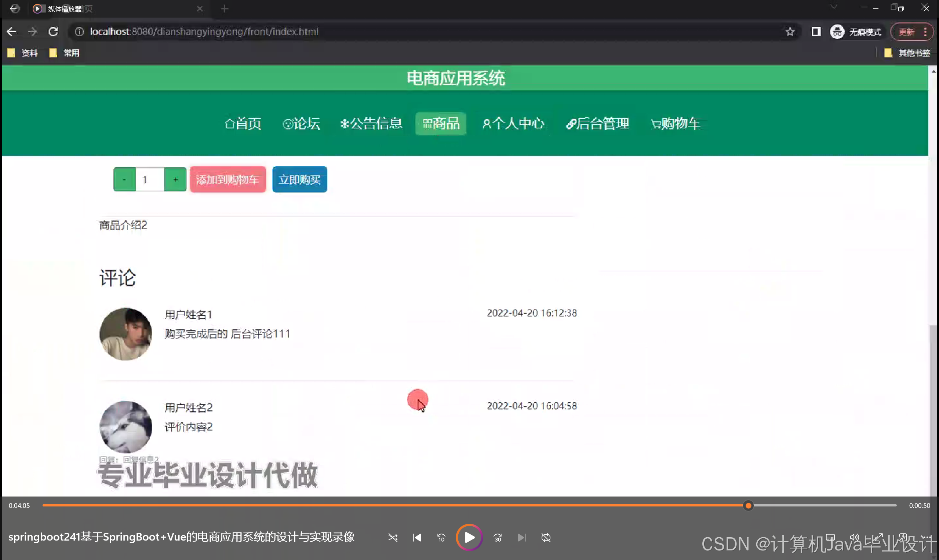Reload the browser page

coord(53,32)
